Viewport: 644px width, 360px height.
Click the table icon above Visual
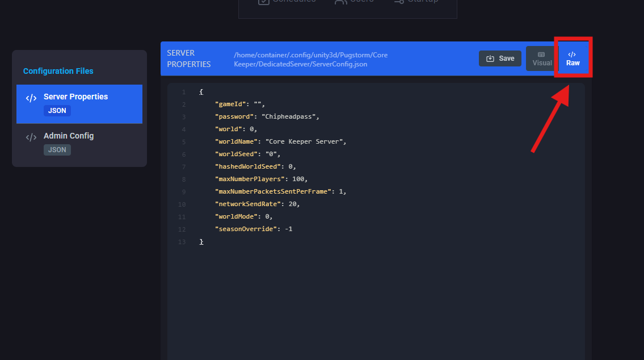click(x=541, y=55)
